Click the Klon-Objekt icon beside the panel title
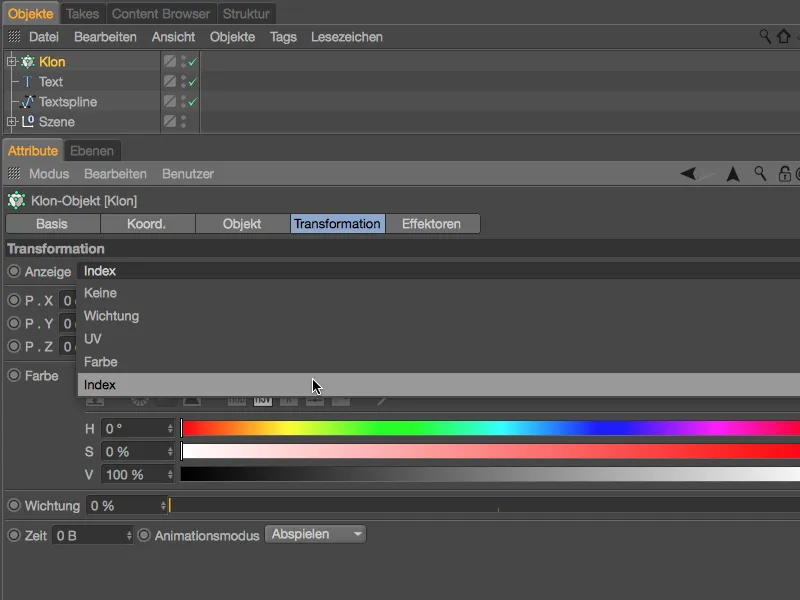 point(14,200)
